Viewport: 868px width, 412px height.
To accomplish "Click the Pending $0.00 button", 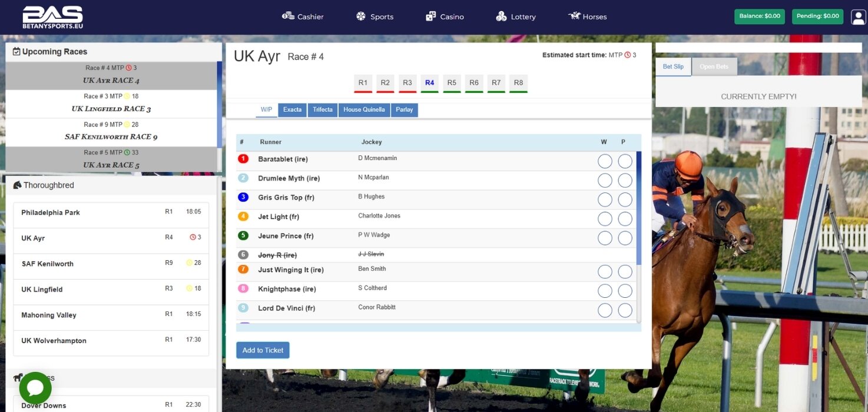I will (817, 16).
